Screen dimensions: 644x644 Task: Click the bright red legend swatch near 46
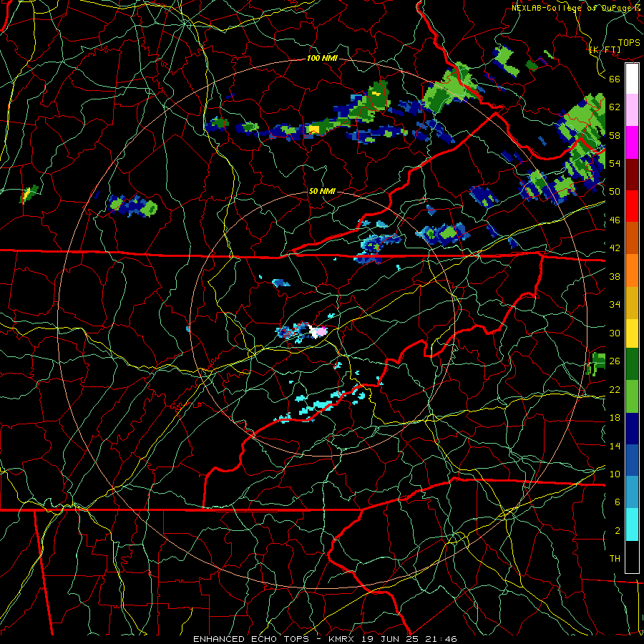coord(632,206)
